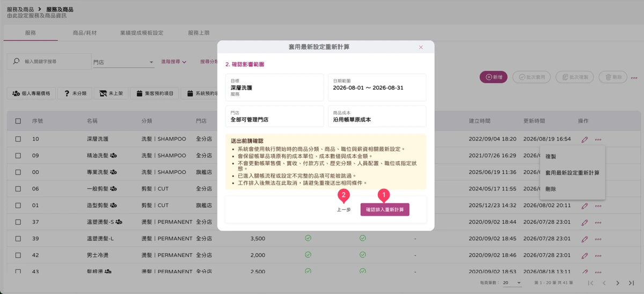Check the box for row 09 精油洗髮
The height and width of the screenshot is (294, 644).
(x=18, y=156)
